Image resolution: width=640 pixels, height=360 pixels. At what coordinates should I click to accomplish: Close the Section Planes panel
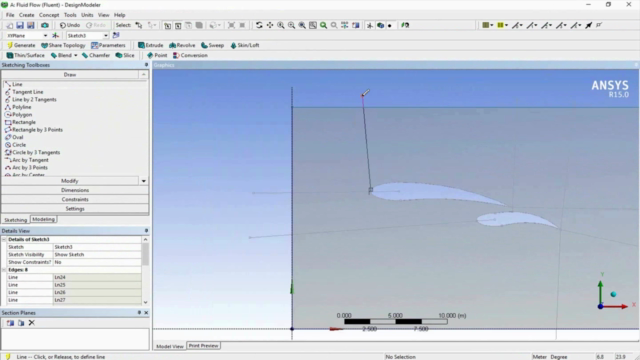pos(146,313)
